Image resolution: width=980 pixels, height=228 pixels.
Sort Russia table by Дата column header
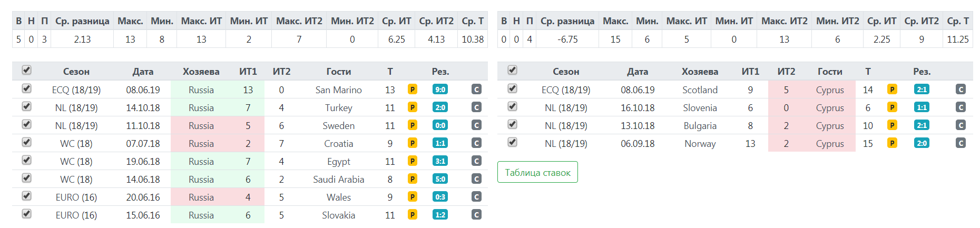(x=143, y=72)
